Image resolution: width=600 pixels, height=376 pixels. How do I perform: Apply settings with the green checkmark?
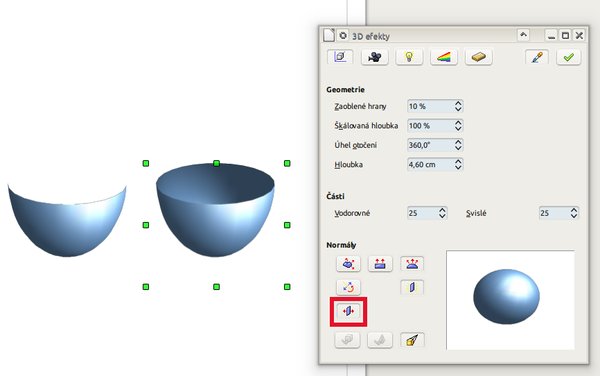click(569, 57)
